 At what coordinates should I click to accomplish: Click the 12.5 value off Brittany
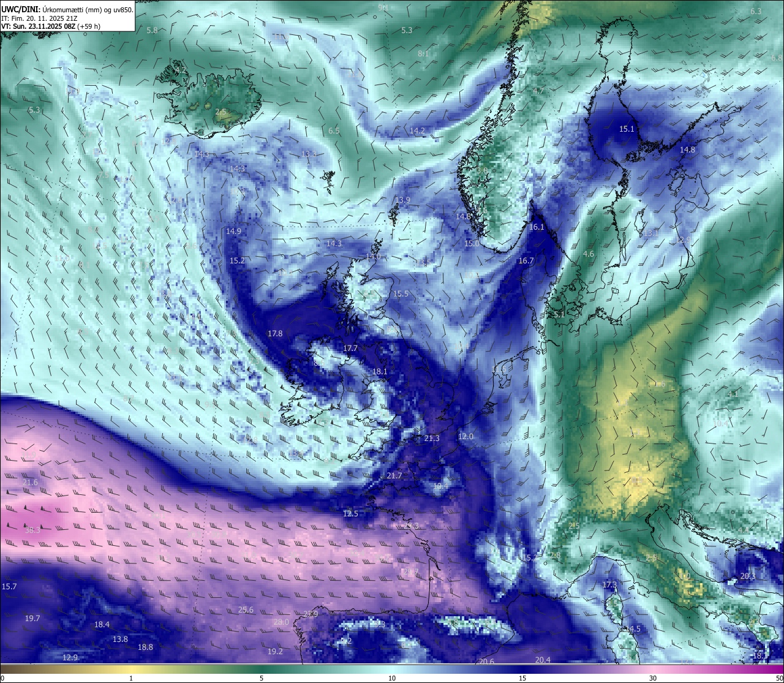point(350,514)
